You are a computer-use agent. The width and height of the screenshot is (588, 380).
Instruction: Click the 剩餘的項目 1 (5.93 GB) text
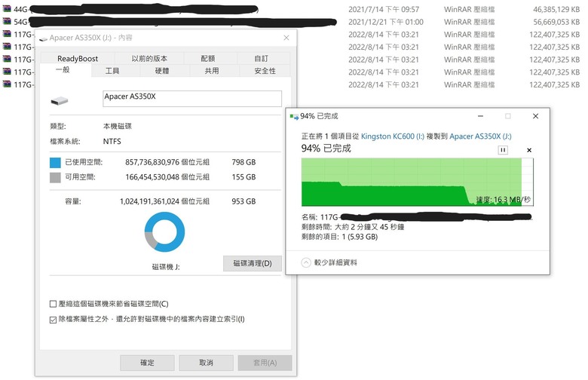coord(339,237)
